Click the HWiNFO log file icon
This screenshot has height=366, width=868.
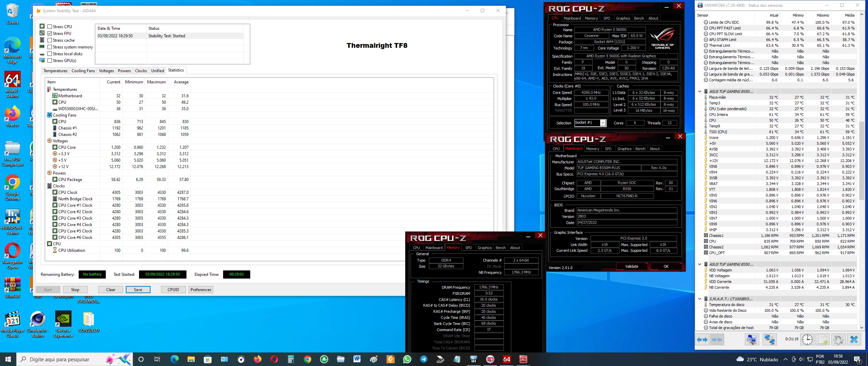pyautogui.click(x=823, y=339)
